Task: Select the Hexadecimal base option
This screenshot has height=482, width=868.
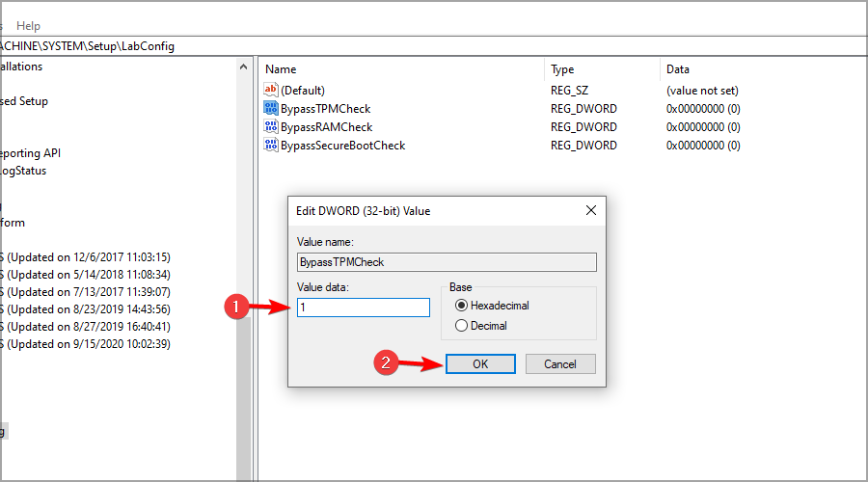Action: tap(463, 306)
